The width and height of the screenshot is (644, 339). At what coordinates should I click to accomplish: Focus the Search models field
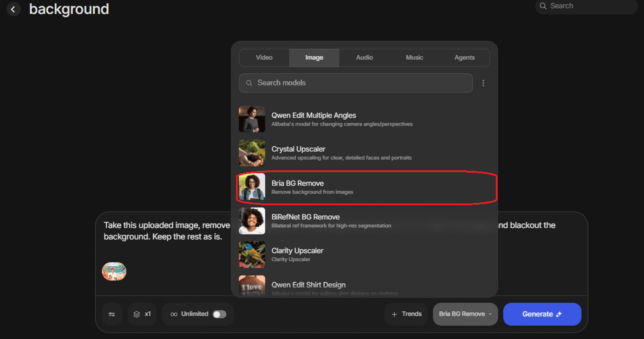[356, 83]
